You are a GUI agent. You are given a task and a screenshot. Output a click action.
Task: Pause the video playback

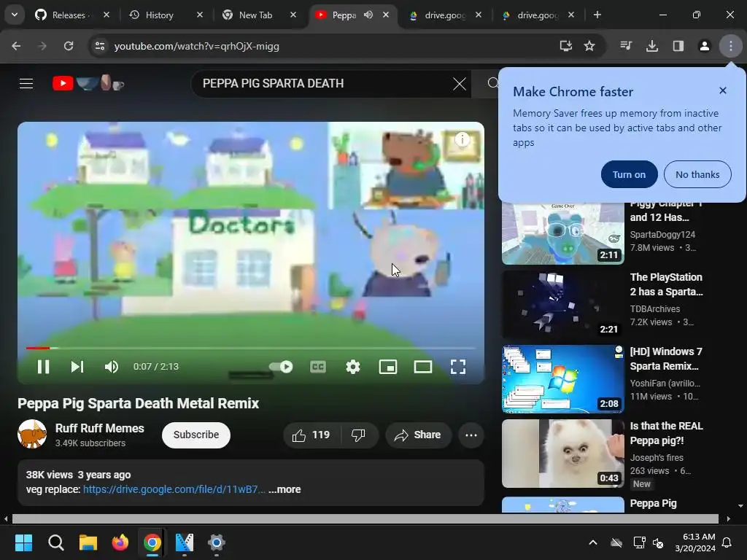(43, 367)
